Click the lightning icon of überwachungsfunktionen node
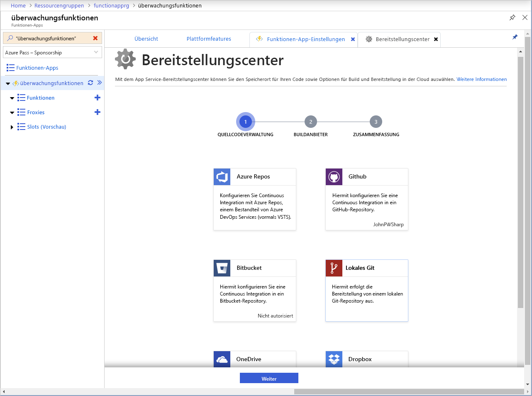532x396 pixels. coord(16,83)
